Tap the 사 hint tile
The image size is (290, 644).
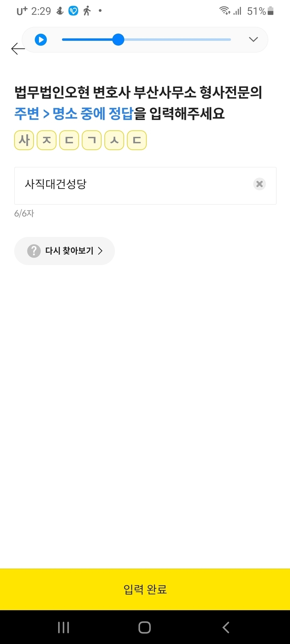24,140
